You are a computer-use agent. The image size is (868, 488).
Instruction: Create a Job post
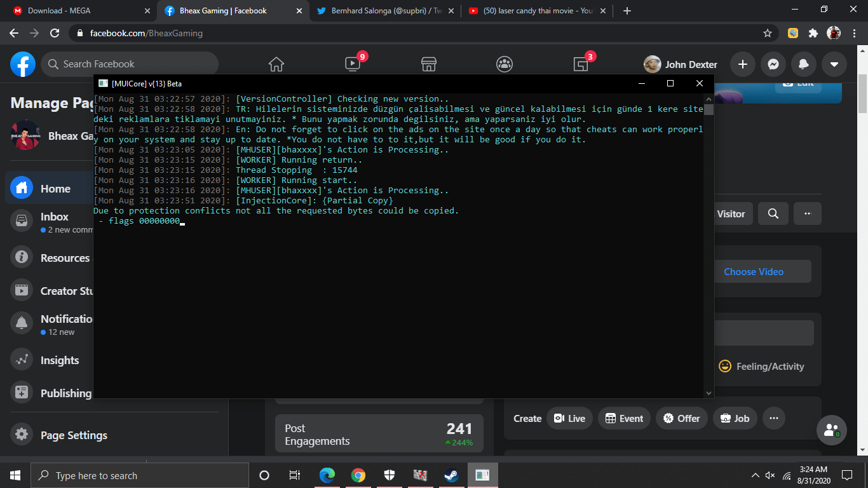(735, 418)
